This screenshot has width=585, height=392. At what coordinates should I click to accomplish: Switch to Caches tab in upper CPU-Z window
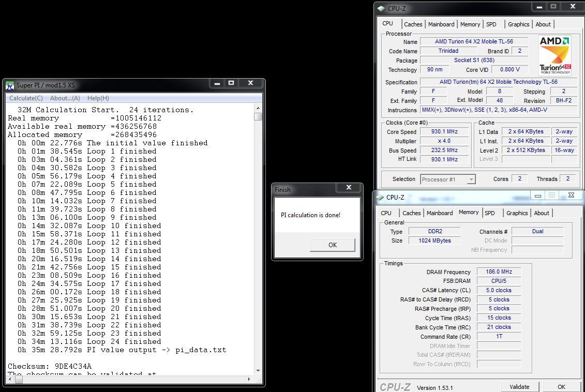pyautogui.click(x=413, y=24)
